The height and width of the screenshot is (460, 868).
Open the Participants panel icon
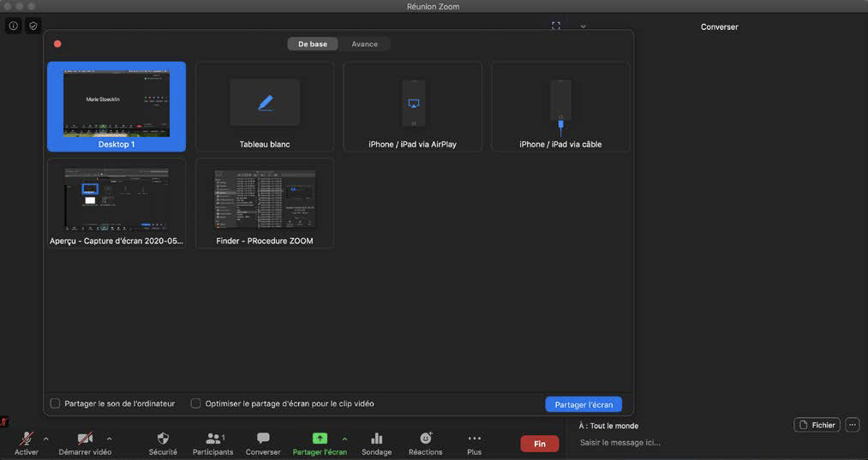point(213,439)
